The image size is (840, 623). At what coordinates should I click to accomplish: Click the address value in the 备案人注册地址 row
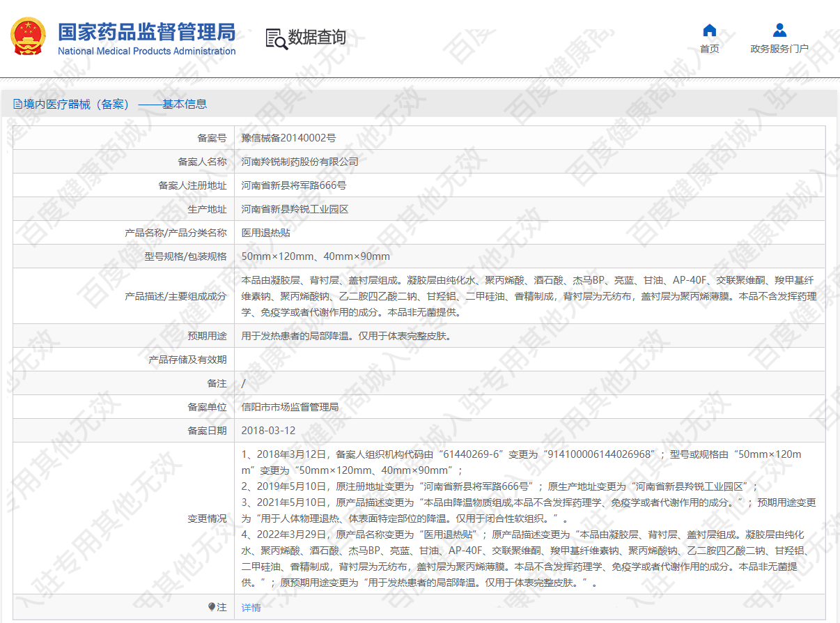click(x=294, y=185)
